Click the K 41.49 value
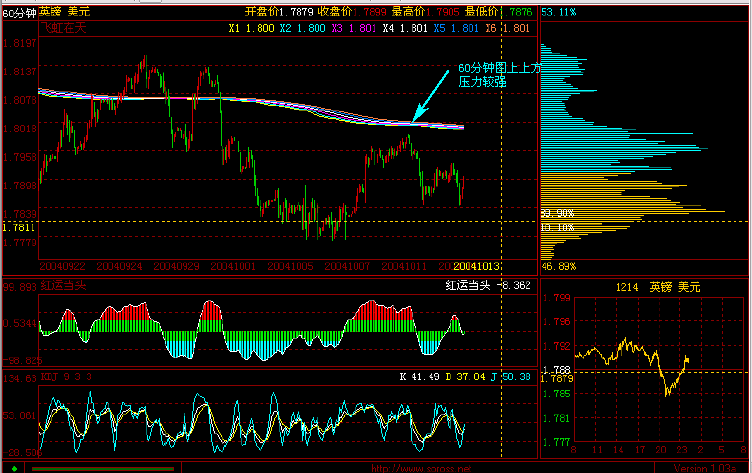752x473 pixels. tap(419, 377)
